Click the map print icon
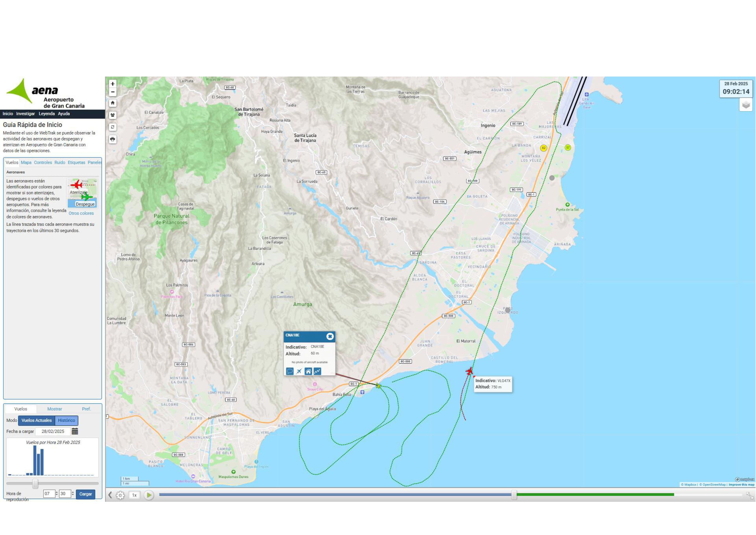The image size is (756, 535). point(113,139)
